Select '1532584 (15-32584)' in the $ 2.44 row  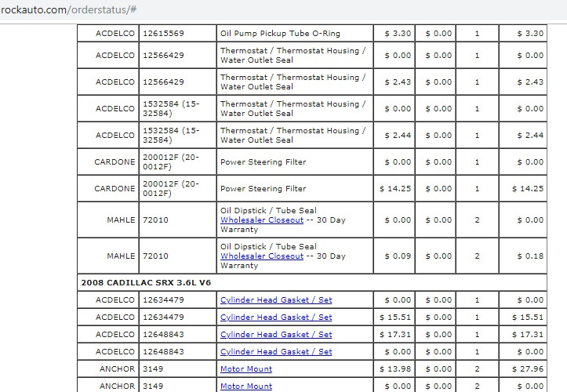click(x=171, y=136)
